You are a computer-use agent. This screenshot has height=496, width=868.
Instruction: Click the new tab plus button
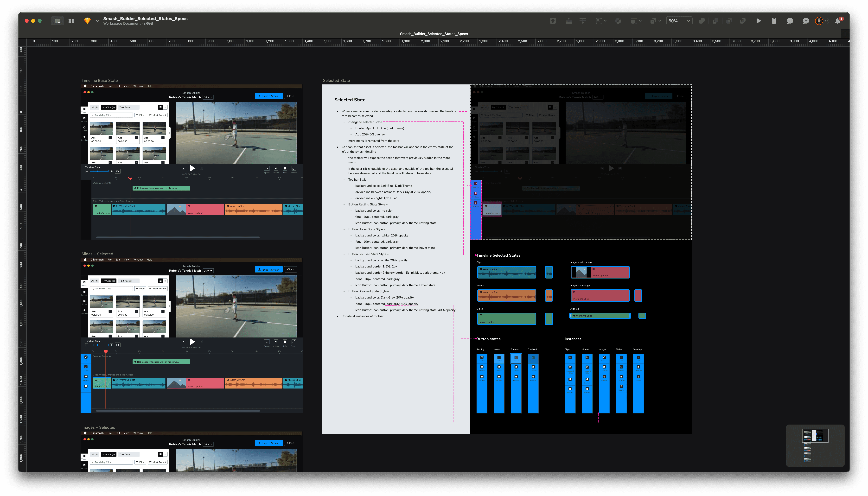[845, 34]
